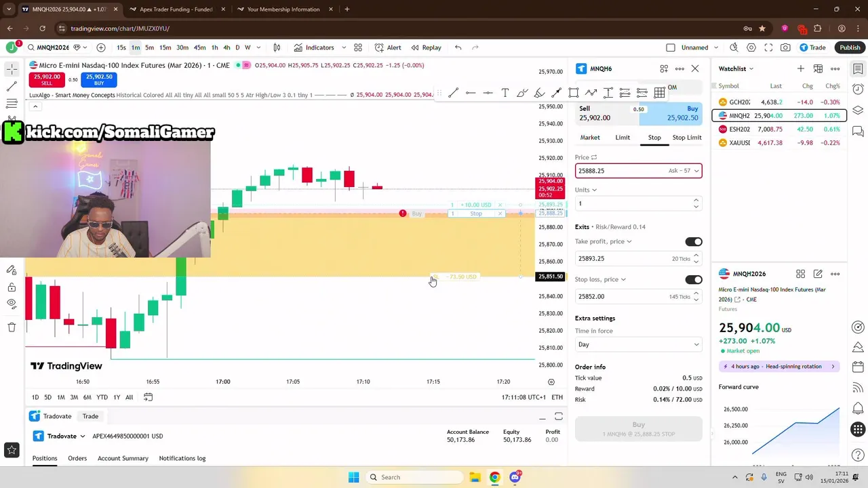Viewport: 868px width, 488px height.
Task: Hide all drawings with eye icon
Action: pyautogui.click(x=12, y=304)
